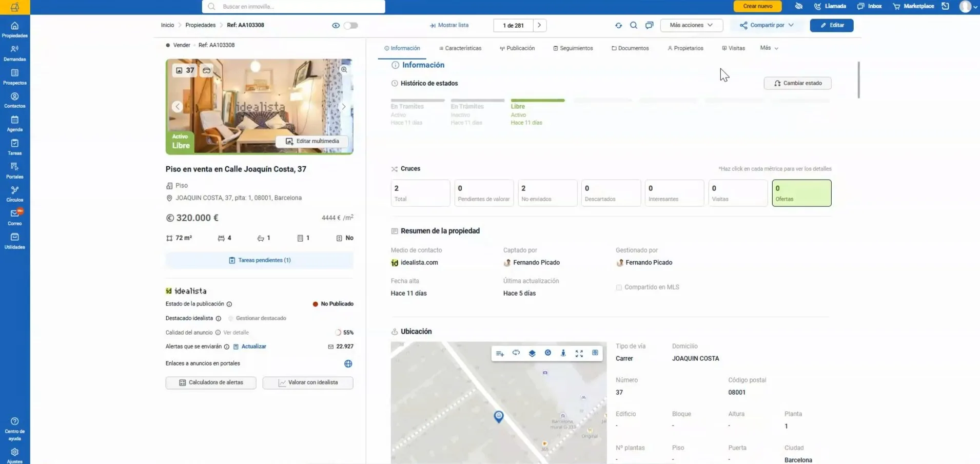Expand the Más acciones dropdown
980x464 pixels.
(691, 25)
